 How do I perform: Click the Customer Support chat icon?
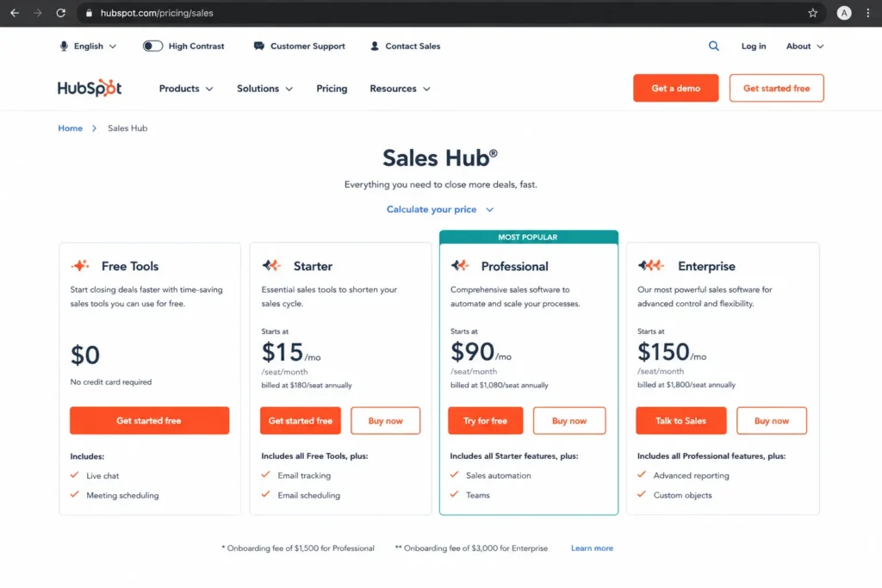(258, 46)
